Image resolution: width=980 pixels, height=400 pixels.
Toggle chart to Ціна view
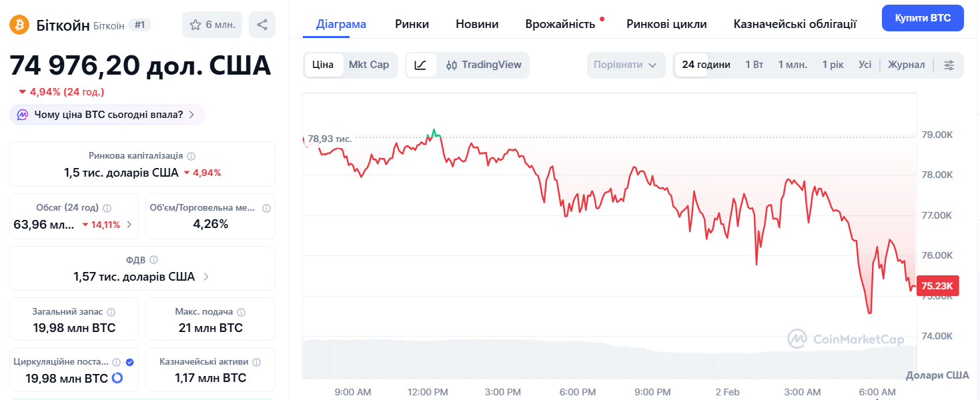pyautogui.click(x=323, y=65)
